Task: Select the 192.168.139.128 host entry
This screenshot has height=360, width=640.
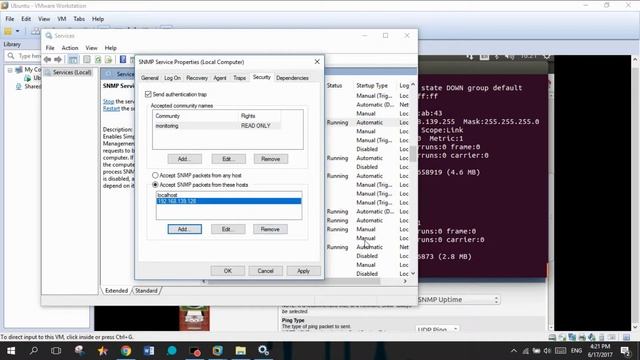Action: click(x=229, y=201)
